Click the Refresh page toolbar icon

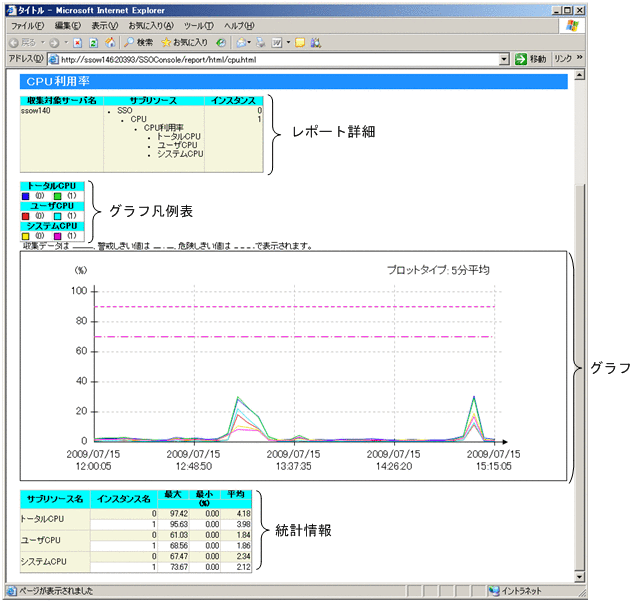pos(93,43)
